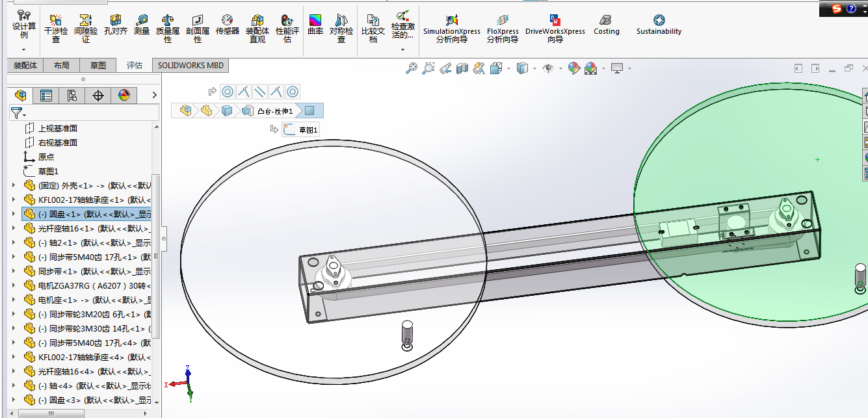Expand the (固定) 外壳<1> component
Image resolution: width=868 pixels, height=418 pixels.
[x=14, y=186]
